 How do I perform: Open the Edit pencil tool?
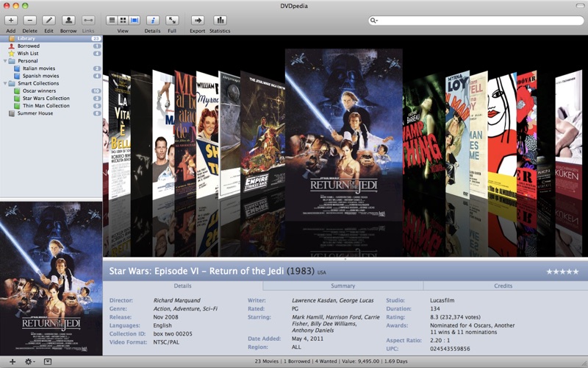pos(49,20)
